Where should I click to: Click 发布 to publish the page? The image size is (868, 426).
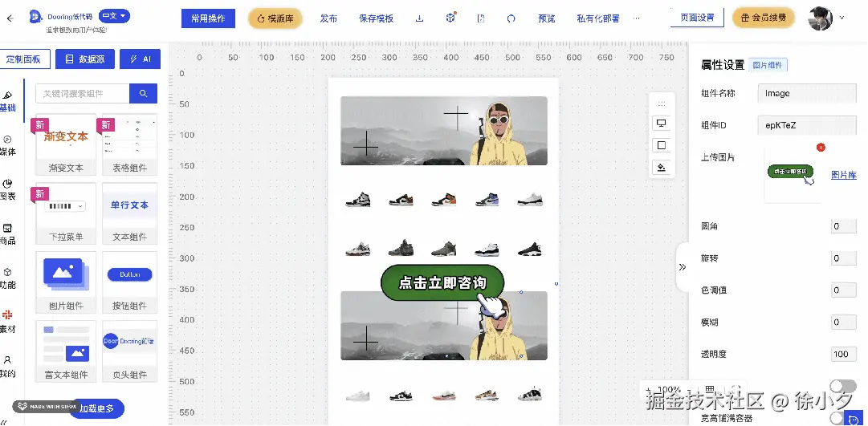click(328, 18)
